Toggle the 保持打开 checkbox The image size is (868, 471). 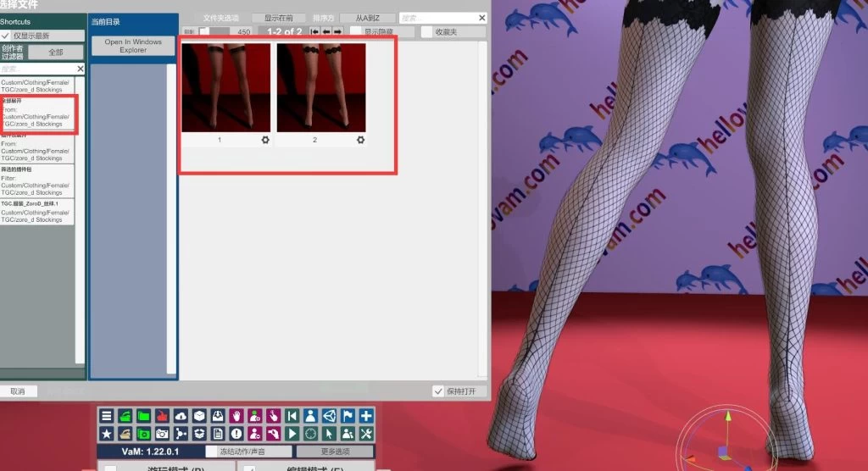tap(438, 391)
